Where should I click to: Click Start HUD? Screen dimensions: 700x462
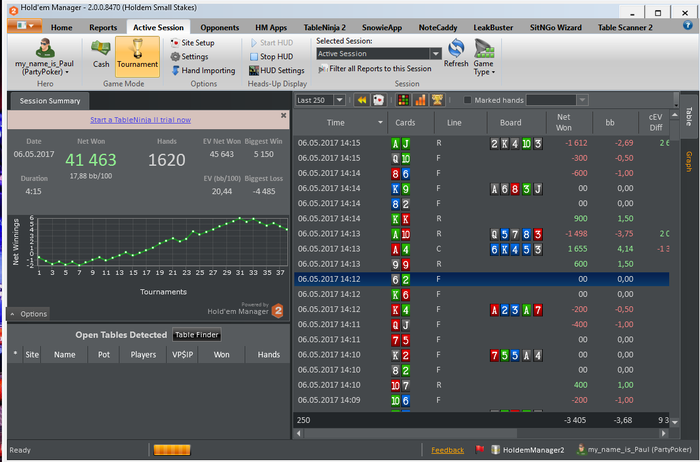271,43
